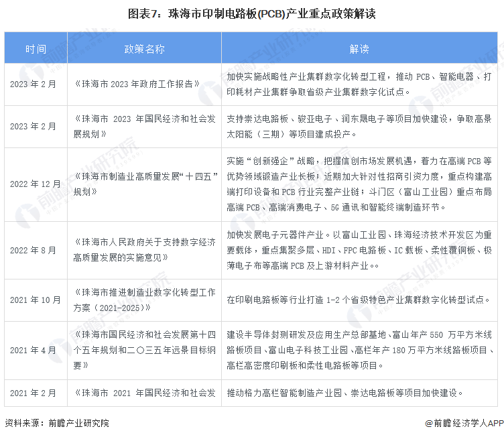Click the 第十四个五年规划和二〇三五年远景目标纲要 policy name
Screen dimensions: 504x437
(144, 350)
